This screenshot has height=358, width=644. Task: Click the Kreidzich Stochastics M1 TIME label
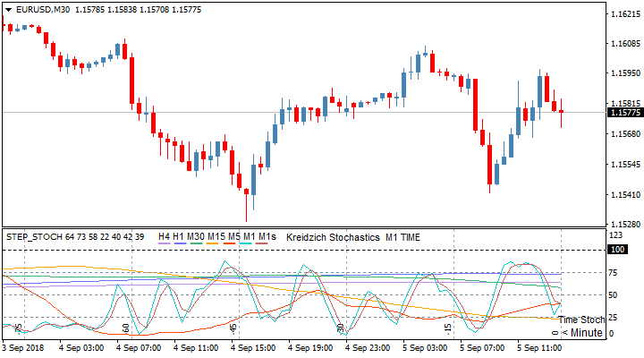353,237
